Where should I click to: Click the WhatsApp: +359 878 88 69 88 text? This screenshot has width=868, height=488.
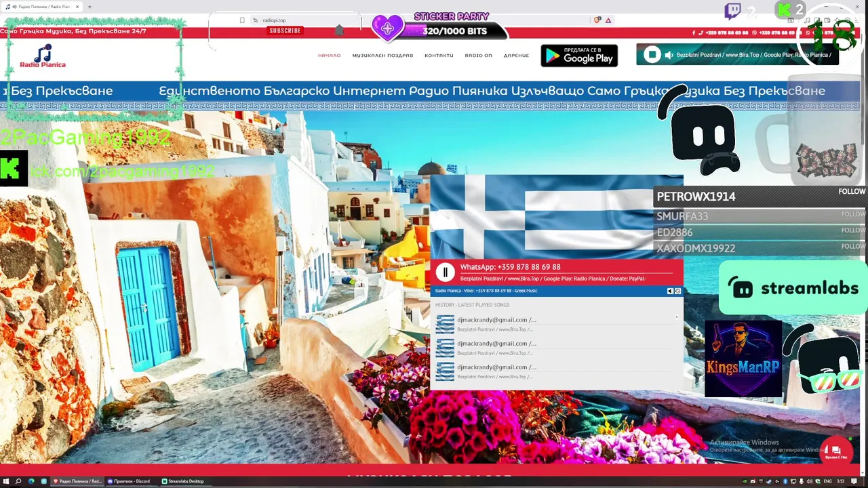(x=510, y=267)
